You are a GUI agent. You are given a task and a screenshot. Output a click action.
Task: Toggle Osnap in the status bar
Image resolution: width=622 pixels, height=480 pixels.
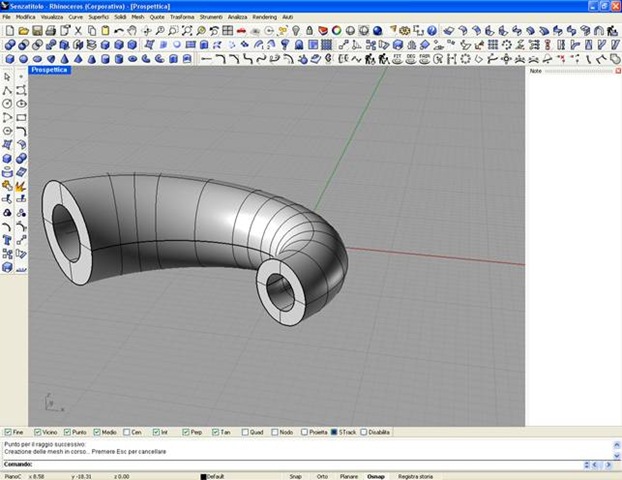point(375,476)
